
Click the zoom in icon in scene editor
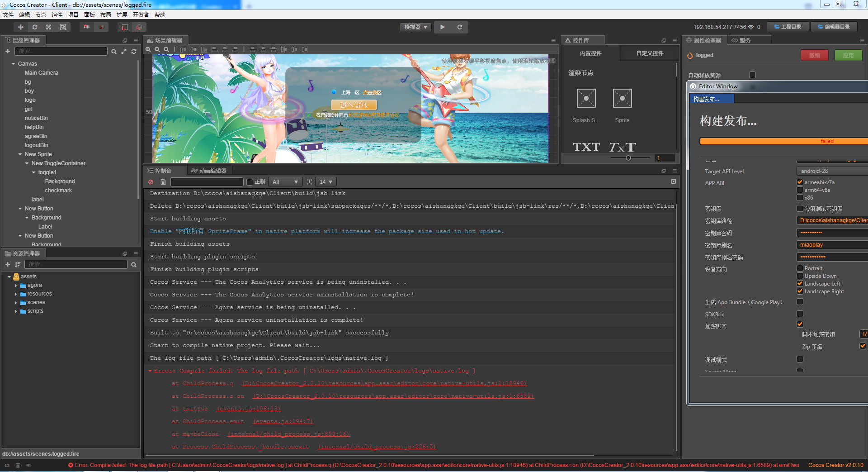[148, 49]
